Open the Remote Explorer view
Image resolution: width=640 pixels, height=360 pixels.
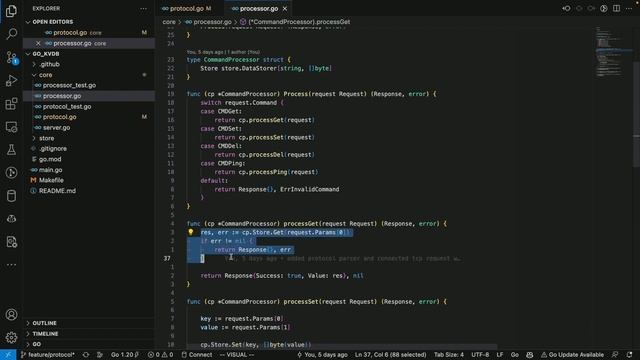coord(11,127)
